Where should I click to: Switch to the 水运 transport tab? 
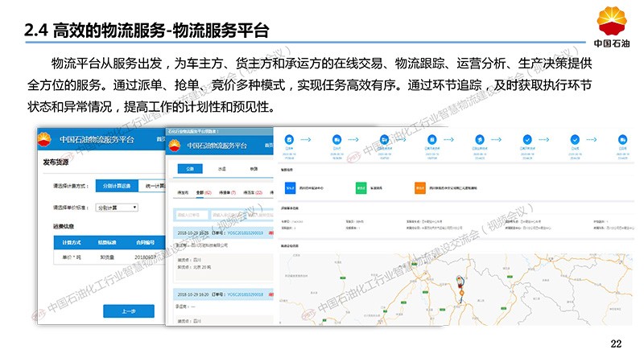222,169
